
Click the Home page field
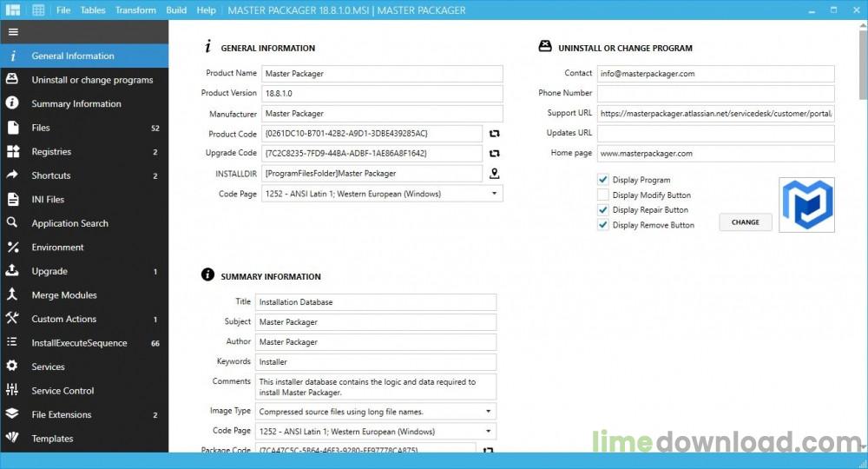point(715,154)
